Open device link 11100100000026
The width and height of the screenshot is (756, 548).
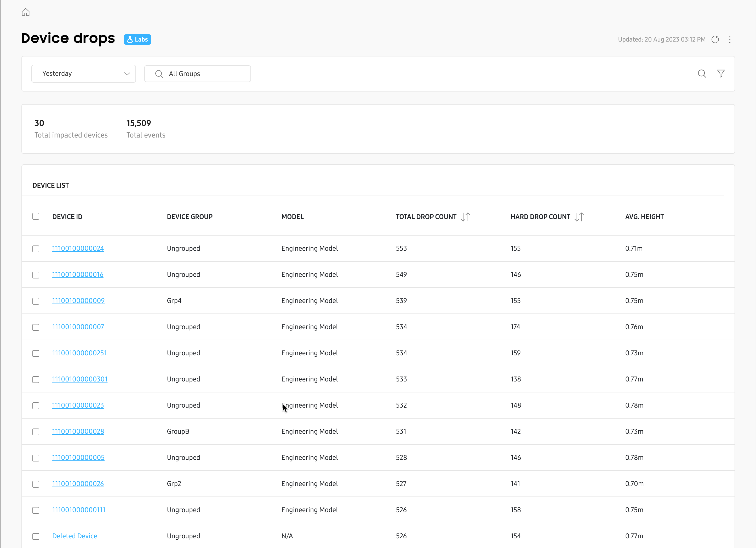tap(78, 484)
